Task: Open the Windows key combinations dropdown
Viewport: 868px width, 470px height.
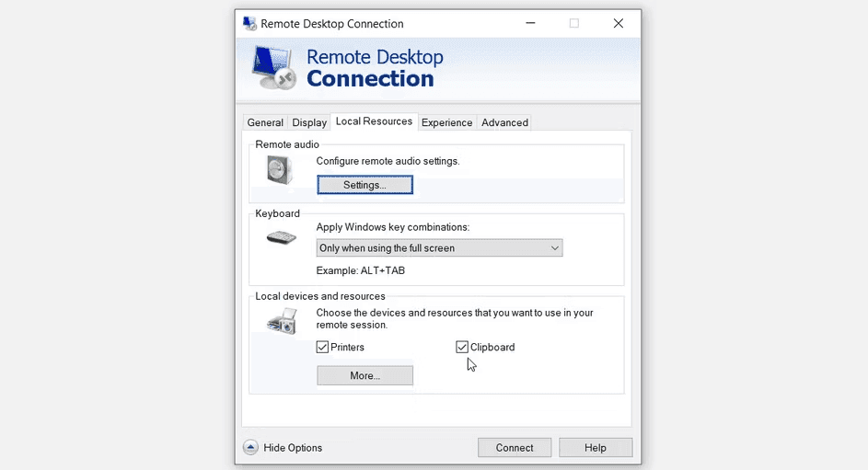Action: [439, 247]
